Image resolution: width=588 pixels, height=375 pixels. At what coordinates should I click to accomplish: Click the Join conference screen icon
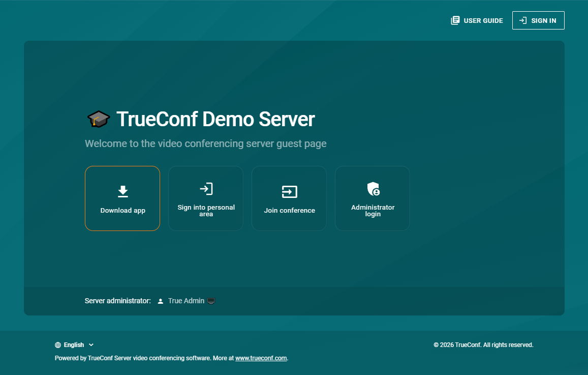click(289, 192)
